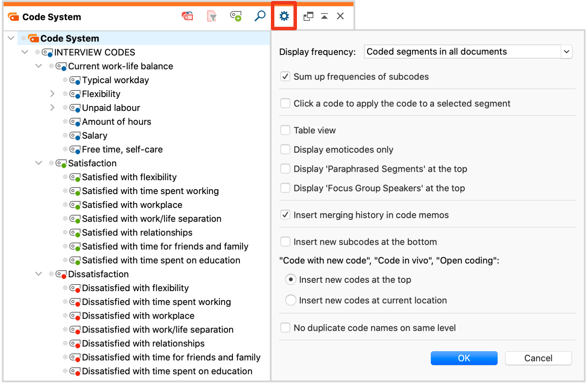Select Satisfied with work/life separation

coord(152,219)
